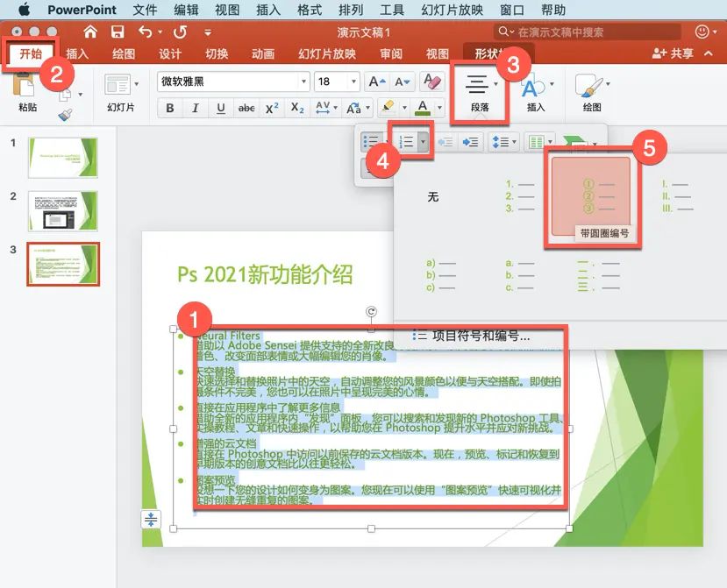The image size is (727, 588).
Task: Switch to the 设计 ribbon tab
Action: coord(170,53)
